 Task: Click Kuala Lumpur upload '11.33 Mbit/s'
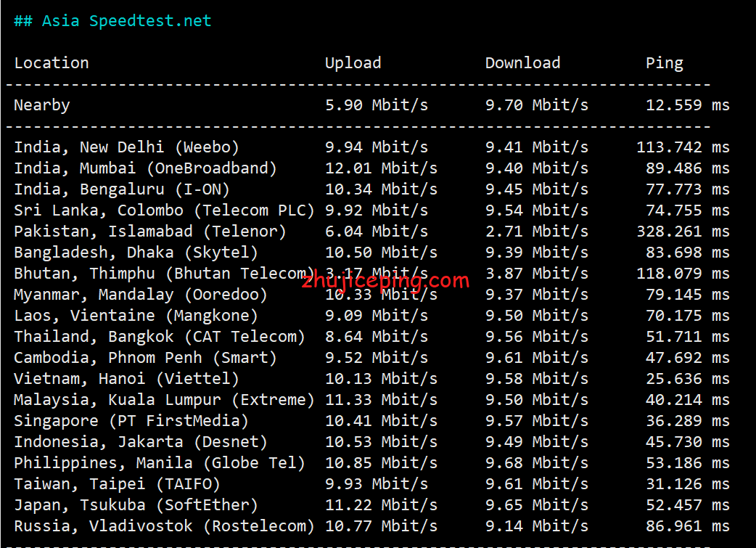coord(382,400)
